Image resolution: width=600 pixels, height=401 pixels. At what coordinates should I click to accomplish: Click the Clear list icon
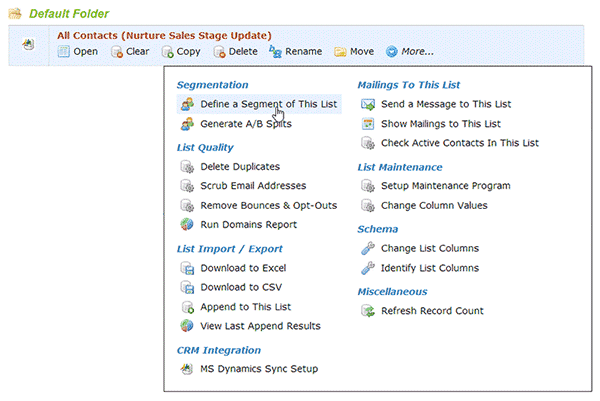click(x=116, y=52)
